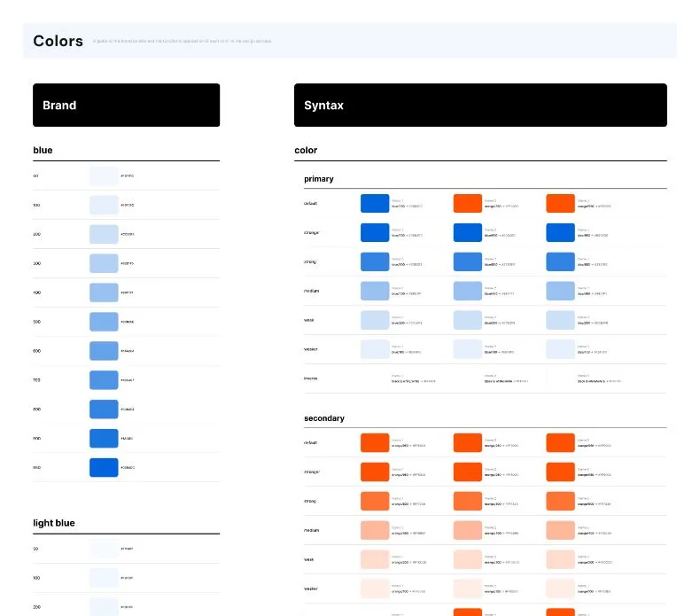Click the secondary subsection heading

324,418
